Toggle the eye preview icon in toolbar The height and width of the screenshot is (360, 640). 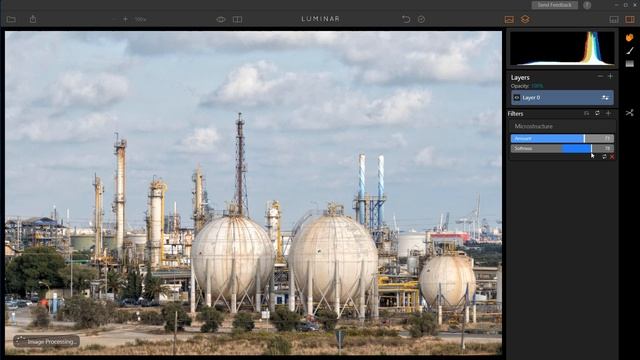coord(221,19)
